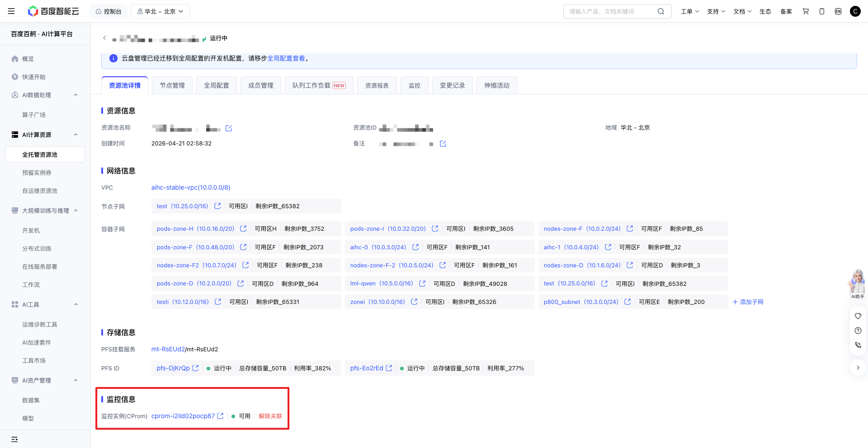Open the shopping cart icon
Viewport: 868px width, 448px height.
pyautogui.click(x=806, y=11)
